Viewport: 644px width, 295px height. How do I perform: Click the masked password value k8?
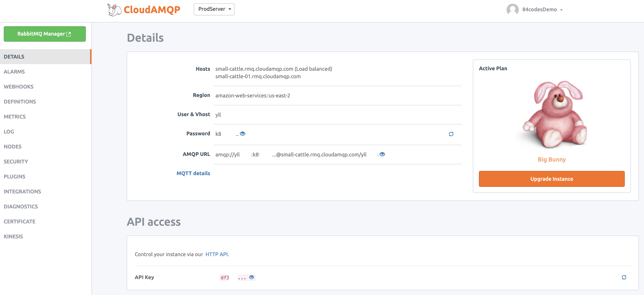[x=218, y=134]
